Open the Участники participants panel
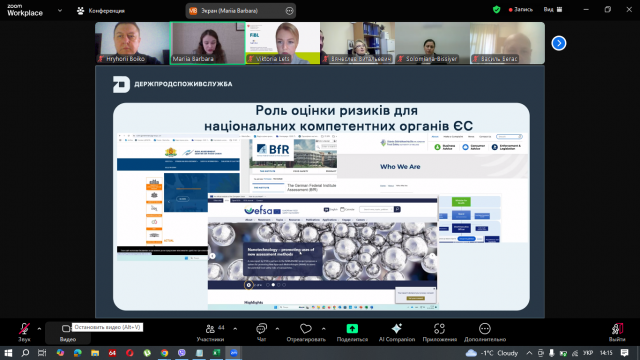Viewport: 640px width, 360px height. pos(211,332)
